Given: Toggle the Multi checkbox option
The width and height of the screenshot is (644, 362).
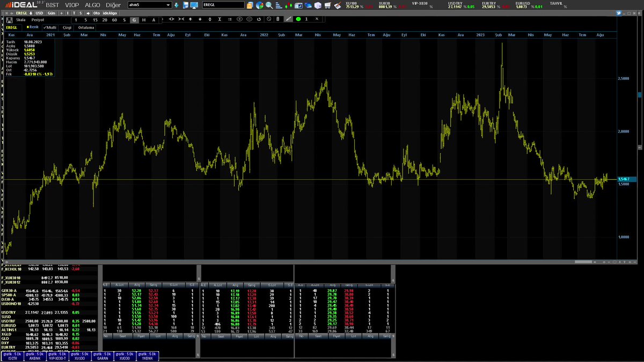Looking at the screenshot, I should click(x=50, y=27).
